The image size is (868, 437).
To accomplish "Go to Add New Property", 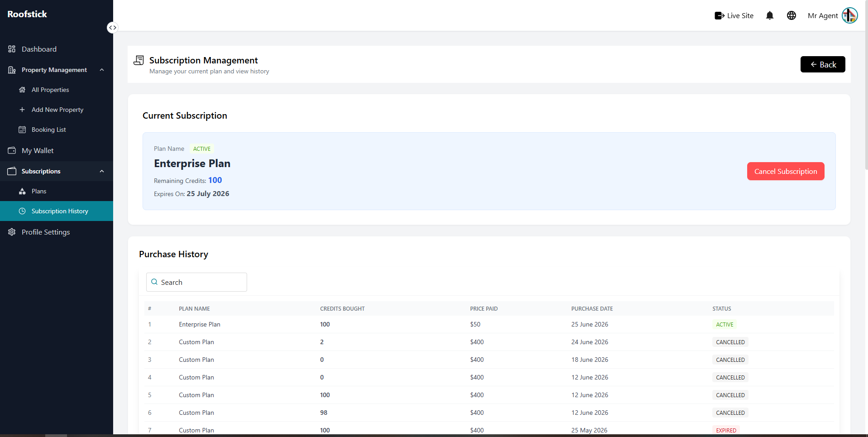I will click(x=57, y=110).
